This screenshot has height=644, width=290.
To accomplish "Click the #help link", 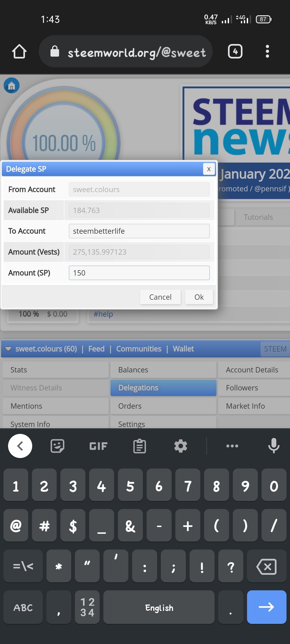I will tap(103, 314).
